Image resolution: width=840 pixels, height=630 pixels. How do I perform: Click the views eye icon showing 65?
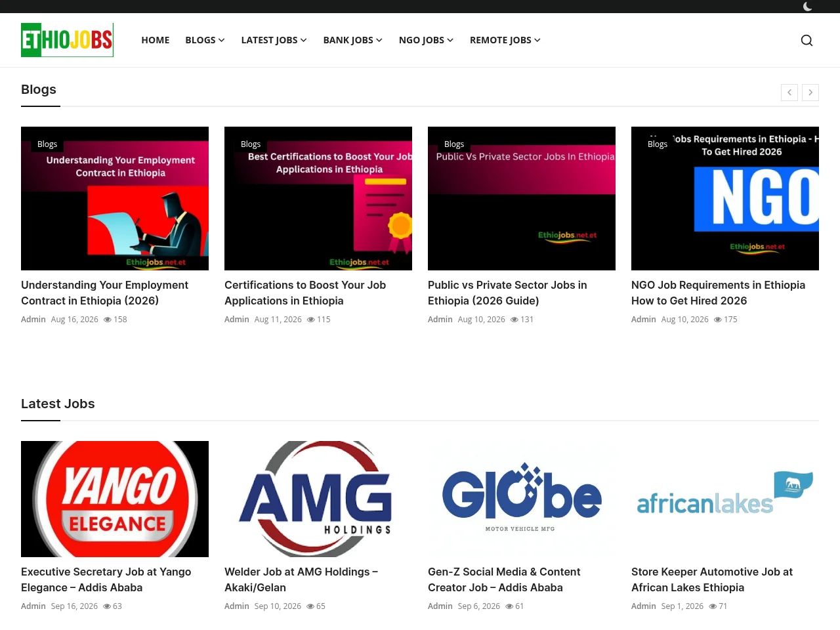(310, 606)
